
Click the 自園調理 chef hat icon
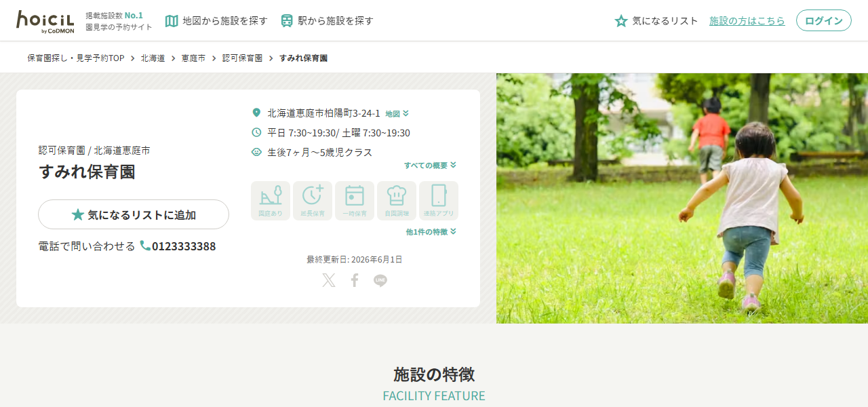coord(397,201)
